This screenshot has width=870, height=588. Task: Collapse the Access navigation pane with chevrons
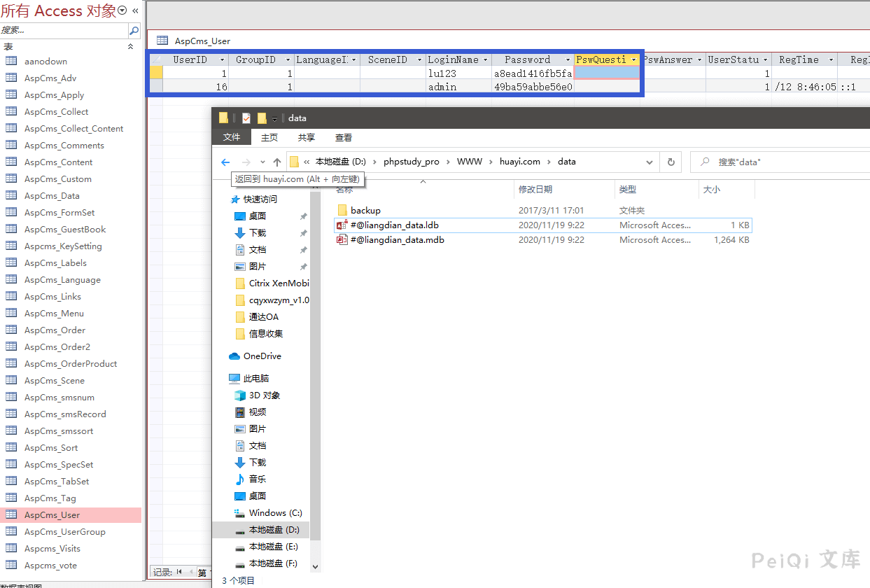[x=135, y=10]
